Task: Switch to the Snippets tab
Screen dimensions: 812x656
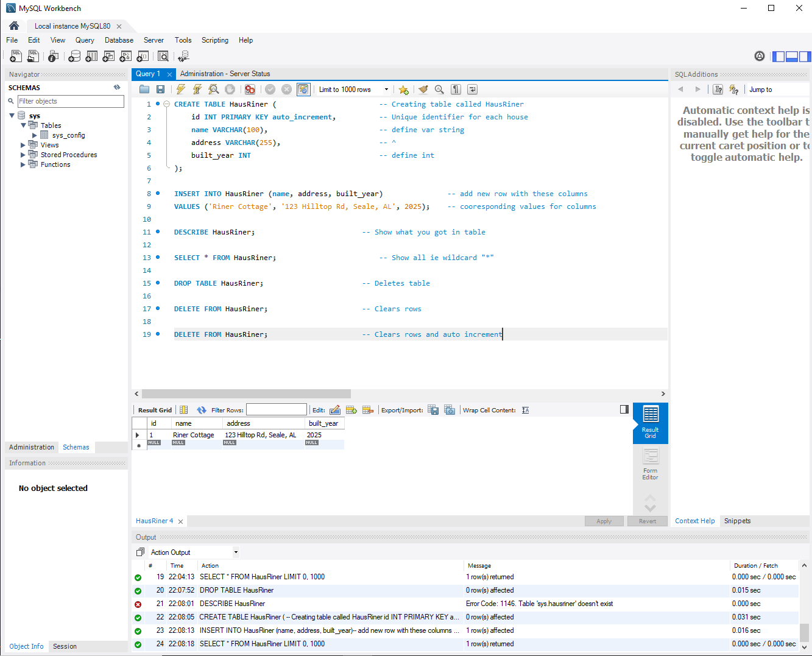Action: (737, 521)
